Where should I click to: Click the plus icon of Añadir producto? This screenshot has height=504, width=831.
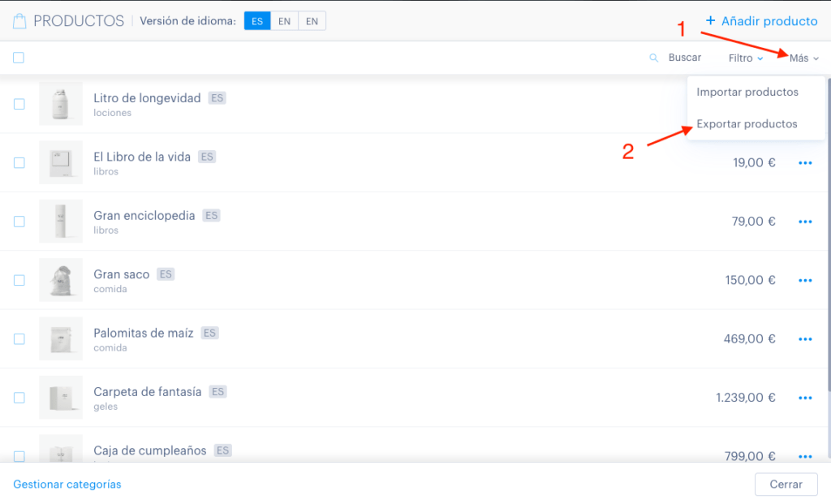(711, 20)
